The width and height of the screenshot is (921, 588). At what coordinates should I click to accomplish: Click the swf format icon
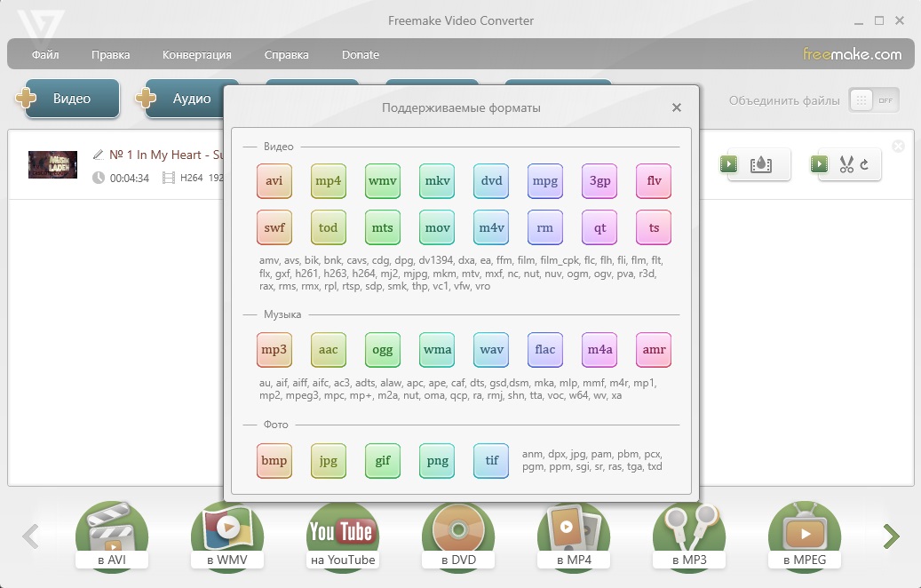[x=274, y=227]
